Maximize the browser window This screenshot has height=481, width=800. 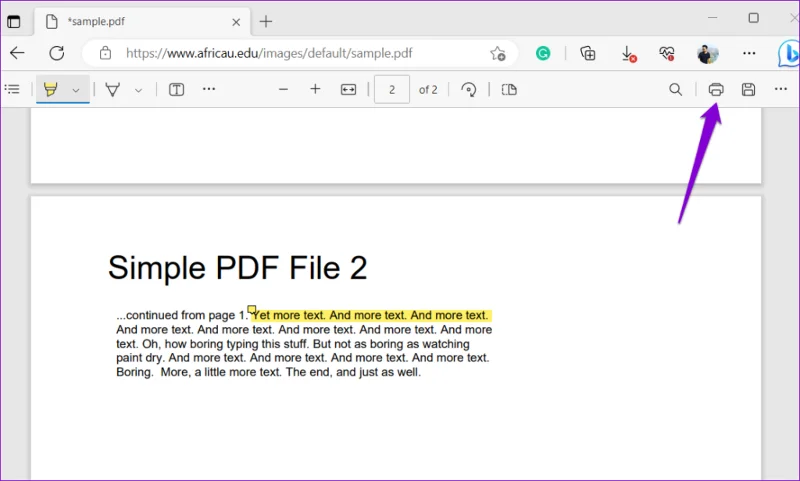pos(754,18)
